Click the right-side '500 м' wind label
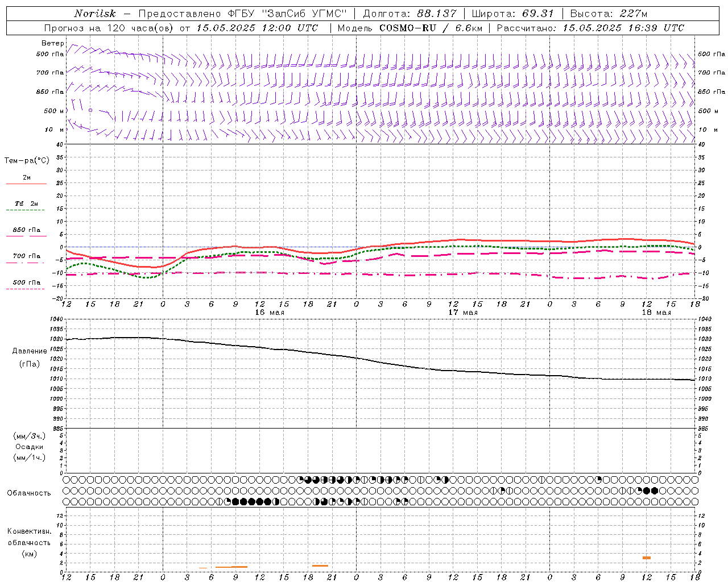The image size is (728, 582). [x=708, y=111]
